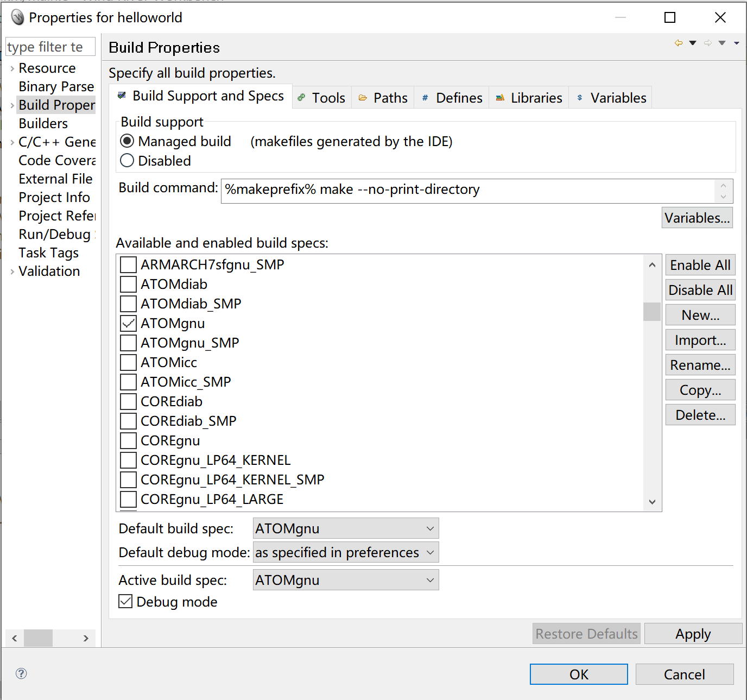The height and width of the screenshot is (700, 747).
Task: Click the Defines tab hash icon
Action: pyautogui.click(x=425, y=98)
